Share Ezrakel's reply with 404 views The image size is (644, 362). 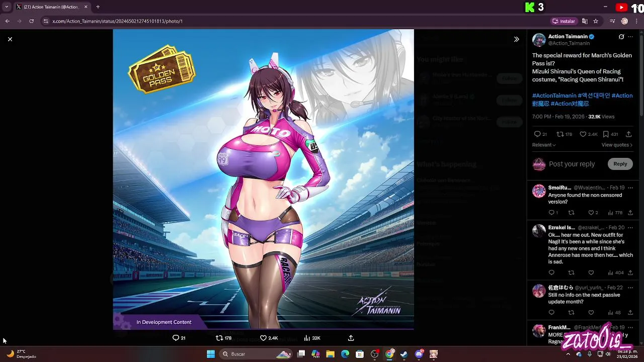pos(630,273)
